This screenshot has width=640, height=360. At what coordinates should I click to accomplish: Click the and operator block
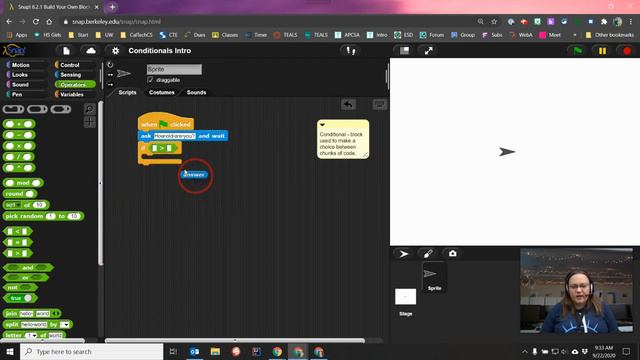coord(28,268)
